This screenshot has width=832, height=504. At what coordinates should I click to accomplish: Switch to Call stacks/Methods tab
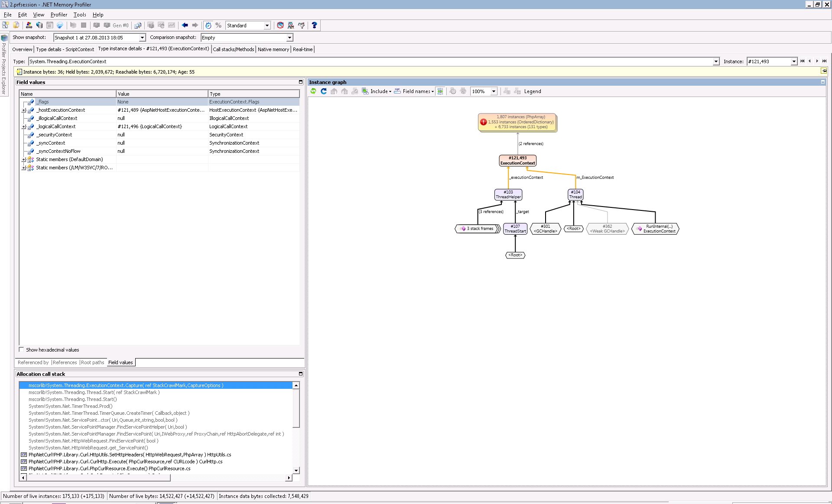pyautogui.click(x=234, y=49)
